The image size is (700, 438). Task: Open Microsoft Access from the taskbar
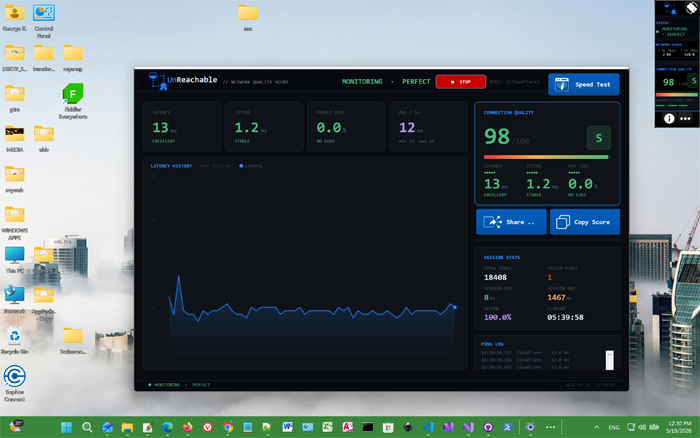pyautogui.click(x=347, y=427)
